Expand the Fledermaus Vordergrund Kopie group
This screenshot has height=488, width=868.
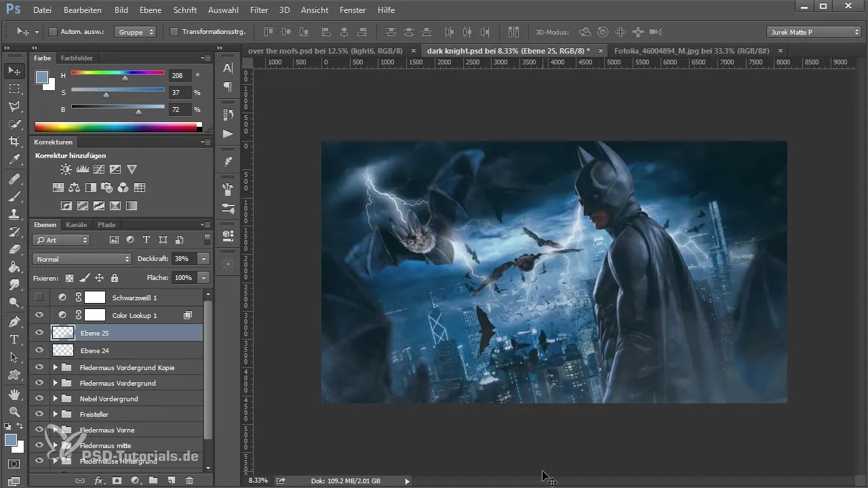tap(55, 367)
